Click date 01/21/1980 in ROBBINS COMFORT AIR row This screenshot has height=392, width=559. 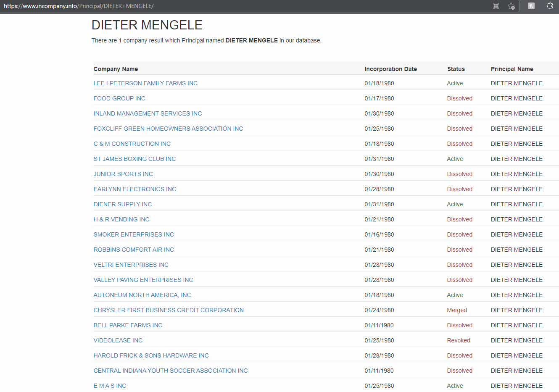(380, 250)
